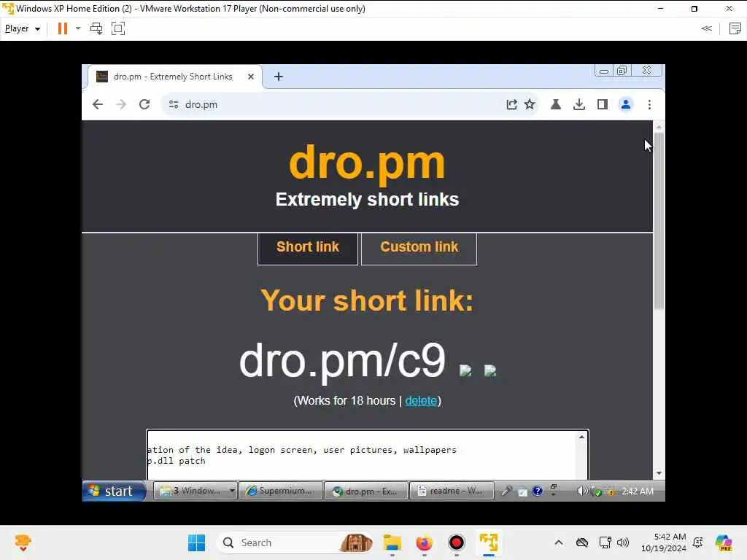Switch to readme taskbar button
The width and height of the screenshot is (747, 560).
coord(451,491)
